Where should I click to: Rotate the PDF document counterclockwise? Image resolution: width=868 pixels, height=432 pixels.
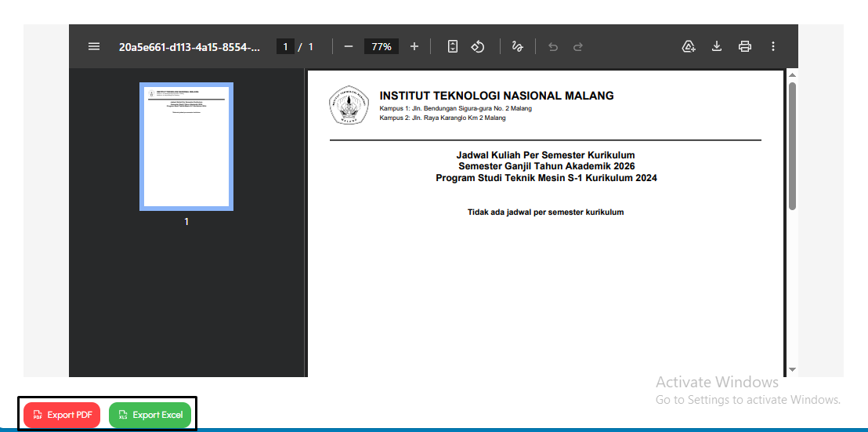pos(478,46)
